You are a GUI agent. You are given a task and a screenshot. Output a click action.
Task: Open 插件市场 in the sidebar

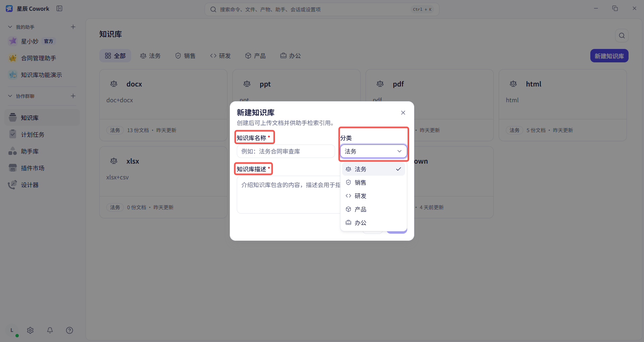[x=42, y=168]
